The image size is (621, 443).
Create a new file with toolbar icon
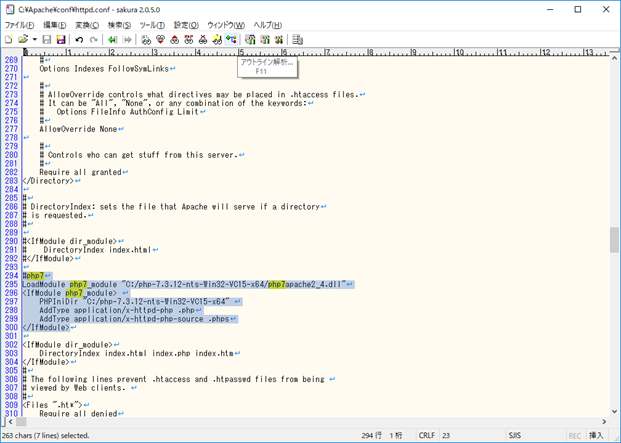pyautogui.click(x=9, y=40)
